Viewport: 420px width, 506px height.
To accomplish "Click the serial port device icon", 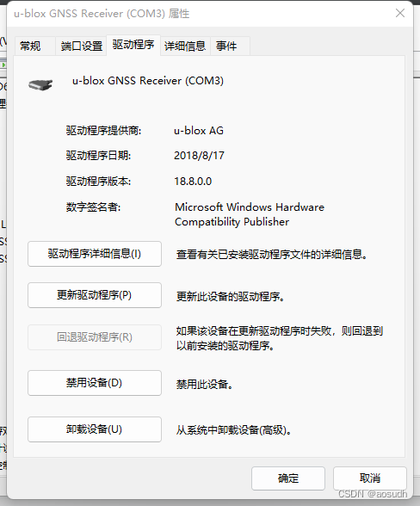I will pyautogui.click(x=40, y=85).
